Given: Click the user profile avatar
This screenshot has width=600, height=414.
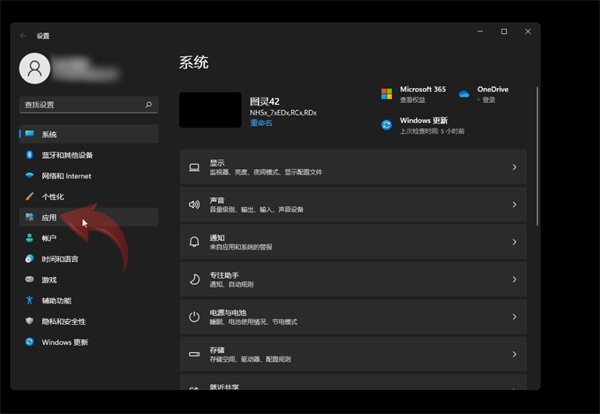Looking at the screenshot, I should (x=36, y=68).
